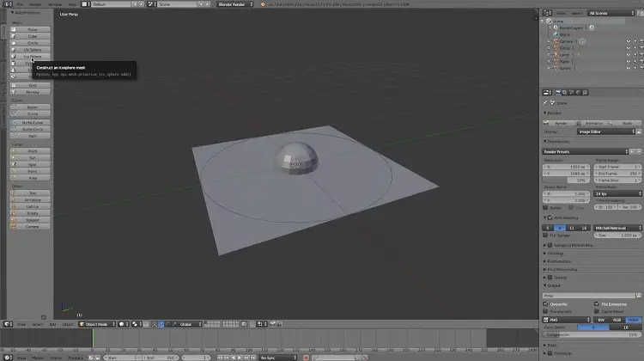This screenshot has height=361, width=644.
Task: Open the Global orientation dropdown
Action: click(x=190, y=324)
